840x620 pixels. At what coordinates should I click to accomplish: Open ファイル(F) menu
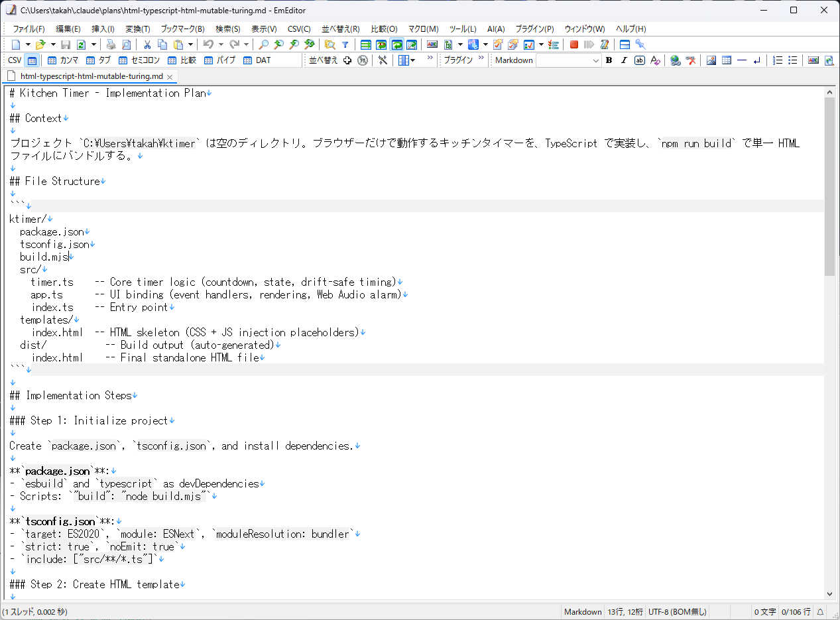[29, 29]
